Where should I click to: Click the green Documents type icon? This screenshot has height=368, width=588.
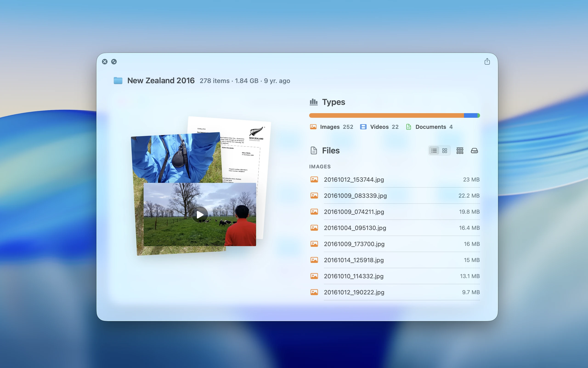[x=409, y=127]
